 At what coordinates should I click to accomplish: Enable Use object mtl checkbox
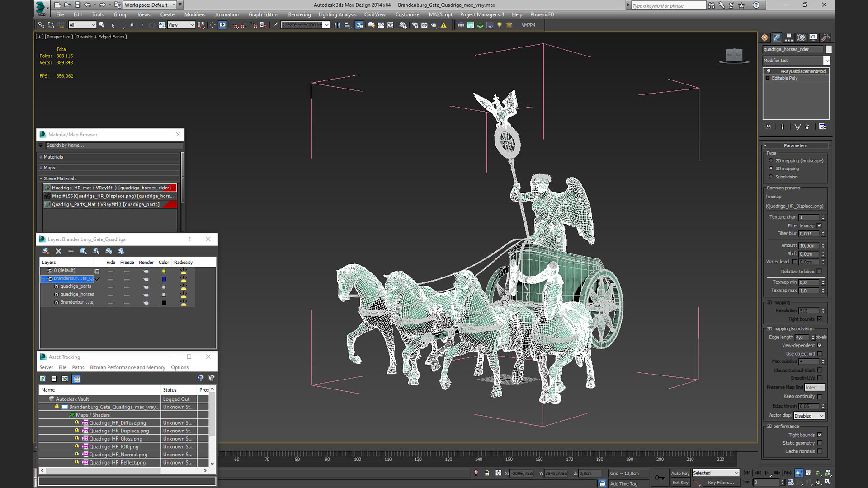[x=820, y=354]
